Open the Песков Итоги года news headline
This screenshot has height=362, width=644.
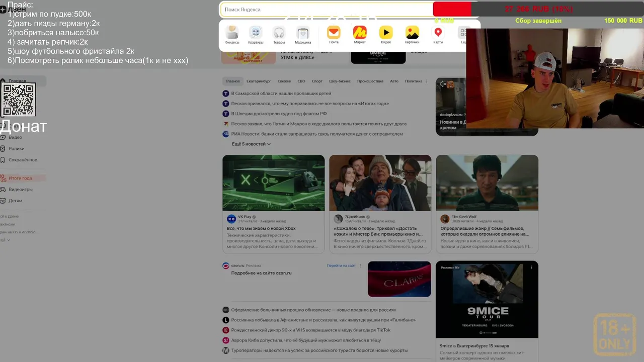click(x=310, y=104)
